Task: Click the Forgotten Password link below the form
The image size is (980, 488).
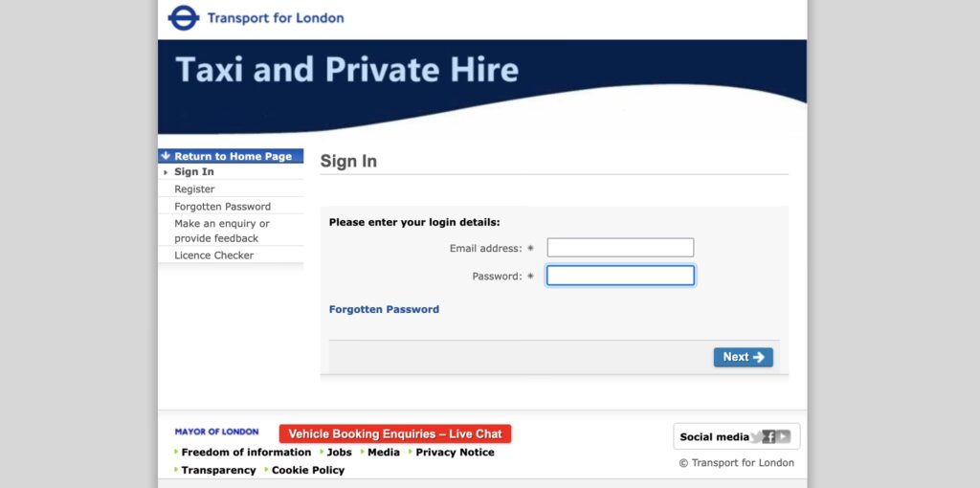Action: pos(384,310)
